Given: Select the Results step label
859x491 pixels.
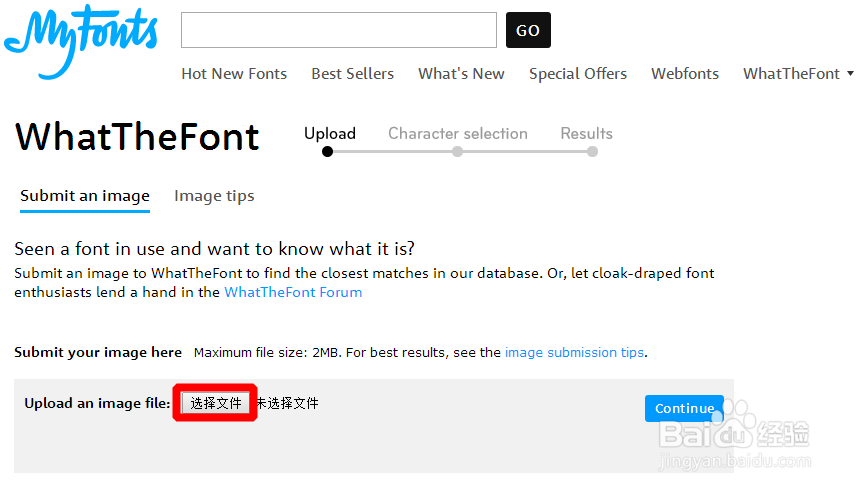Looking at the screenshot, I should coord(586,134).
